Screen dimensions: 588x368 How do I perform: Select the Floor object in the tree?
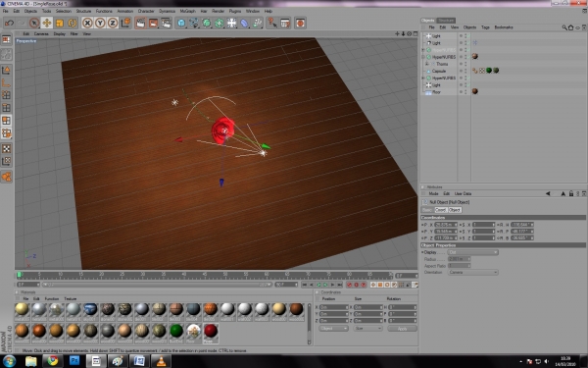(x=436, y=92)
